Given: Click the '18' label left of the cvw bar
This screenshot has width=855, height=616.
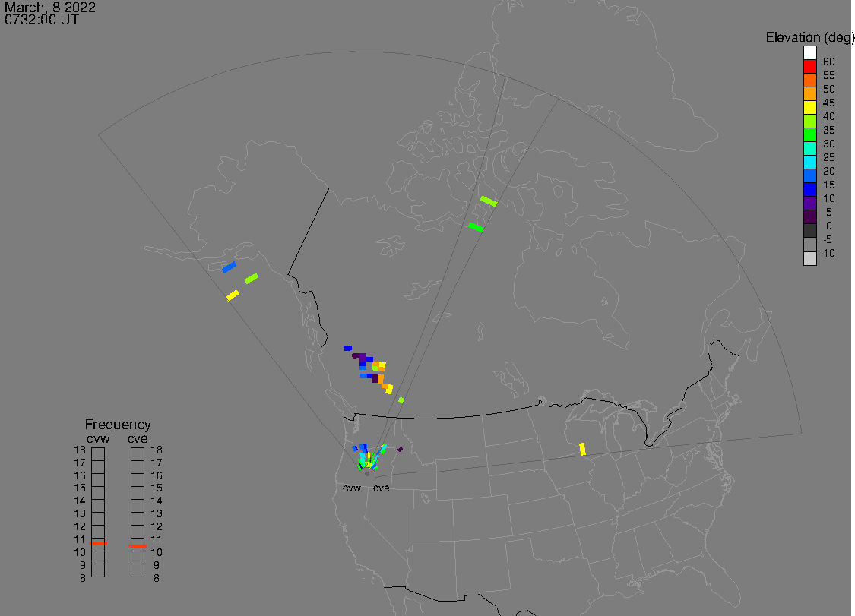Looking at the screenshot, I should coord(80,450).
